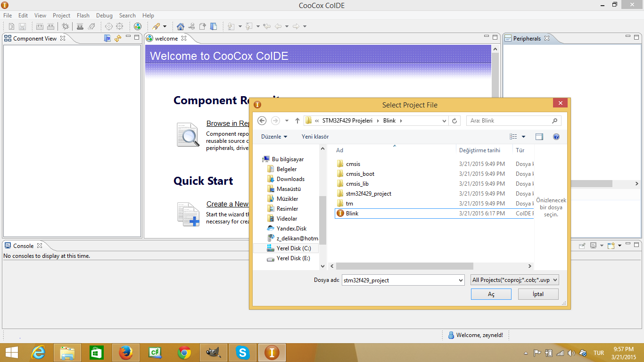The image size is (644, 362).
Task: Toggle the preview pane icon in dialog
Action: 539,137
